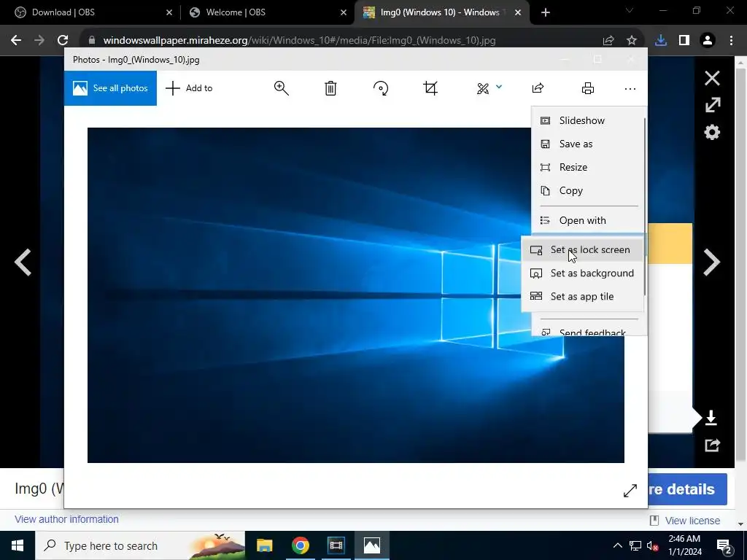
Task: Open the taskbar icon between Chrome and Photos
Action: pos(336,545)
